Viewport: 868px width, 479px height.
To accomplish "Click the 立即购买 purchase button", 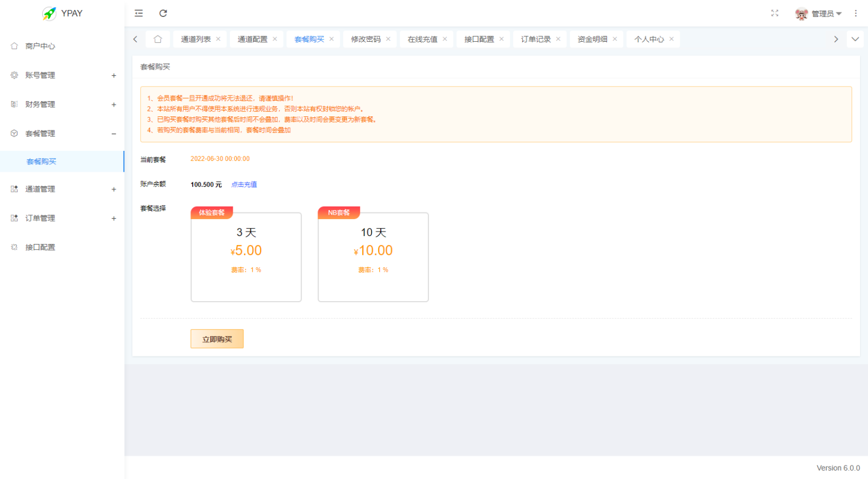I will point(216,338).
